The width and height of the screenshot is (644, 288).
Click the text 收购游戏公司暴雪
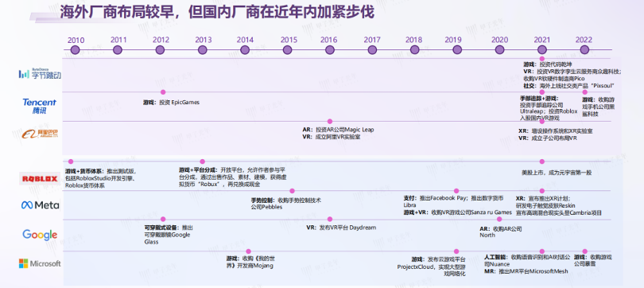point(592,260)
